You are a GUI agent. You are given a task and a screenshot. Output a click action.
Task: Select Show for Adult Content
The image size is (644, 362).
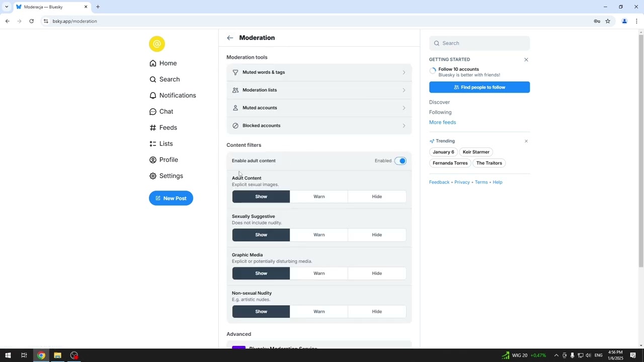point(261,197)
